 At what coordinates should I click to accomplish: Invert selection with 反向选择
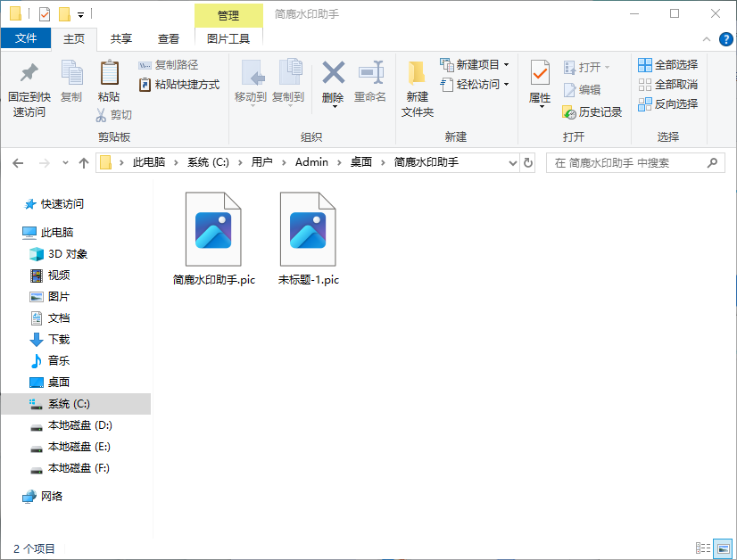tap(669, 103)
